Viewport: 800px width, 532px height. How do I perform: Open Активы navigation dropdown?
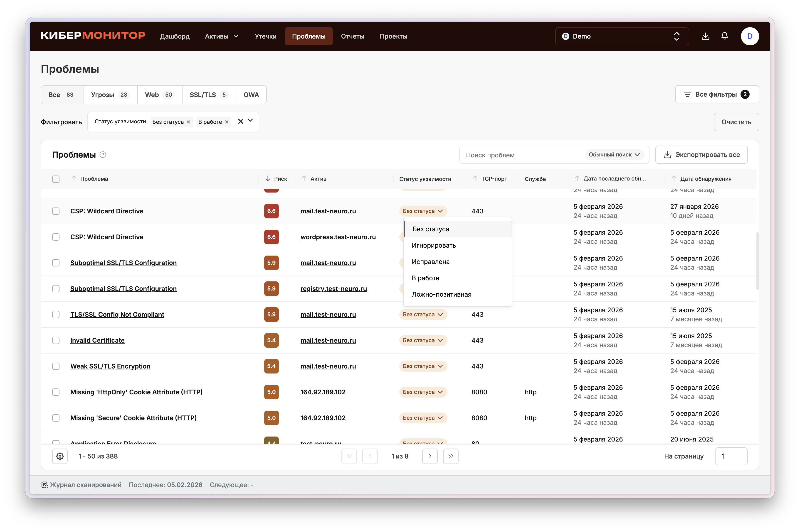point(221,36)
